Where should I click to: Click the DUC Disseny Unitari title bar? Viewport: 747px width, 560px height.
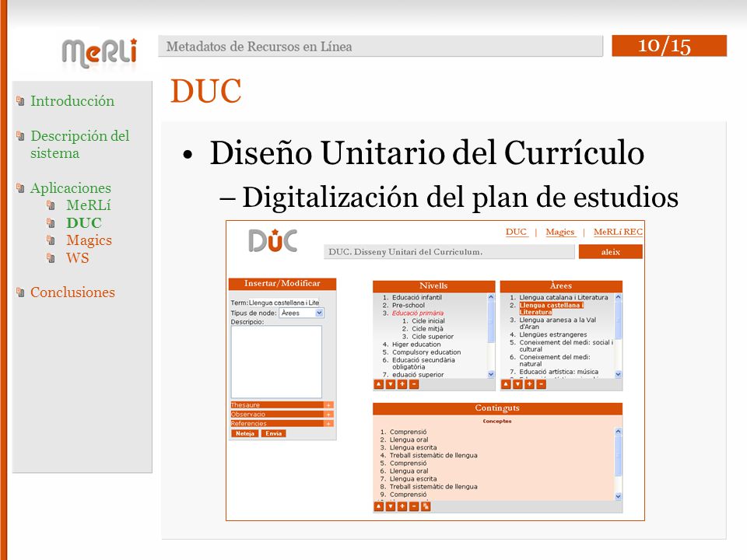pyautogui.click(x=449, y=252)
